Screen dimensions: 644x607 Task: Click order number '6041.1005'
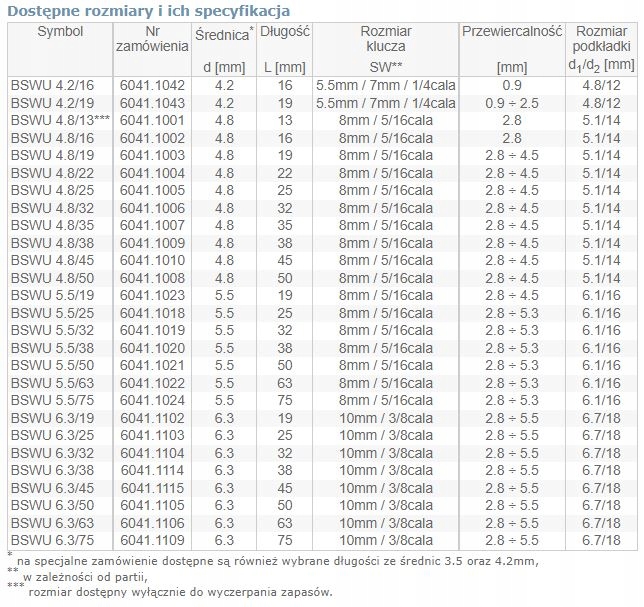152,191
